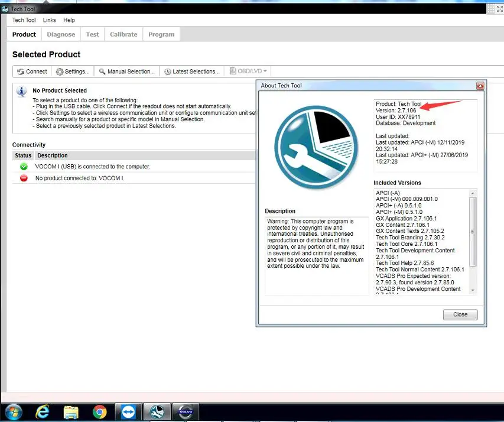The image size is (504, 422).
Task: Select 'No product connected to: VOCOM I.' row
Action: click(x=134, y=178)
